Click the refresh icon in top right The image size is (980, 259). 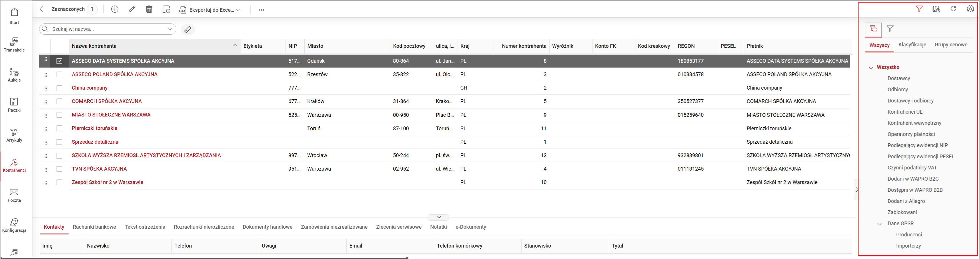(x=953, y=9)
